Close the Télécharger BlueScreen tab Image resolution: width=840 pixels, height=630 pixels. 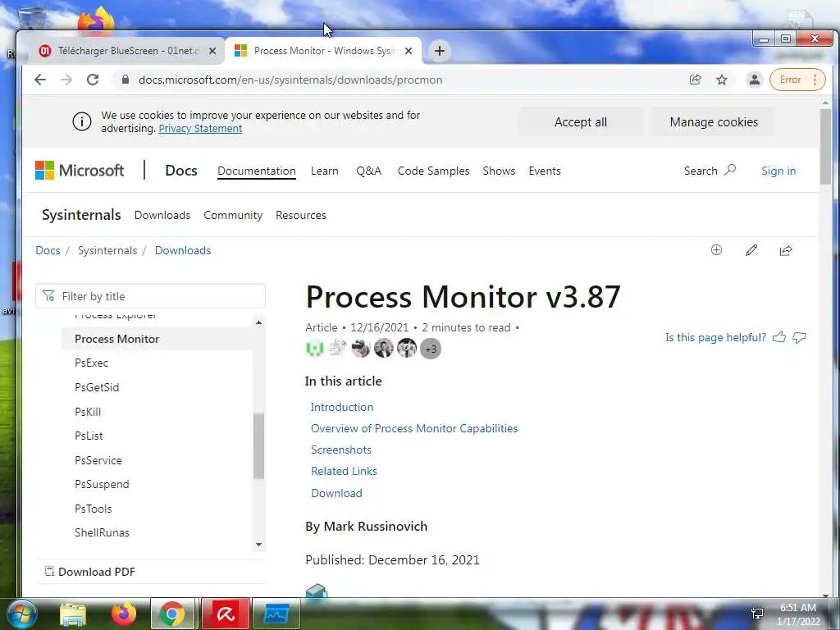[x=212, y=51]
